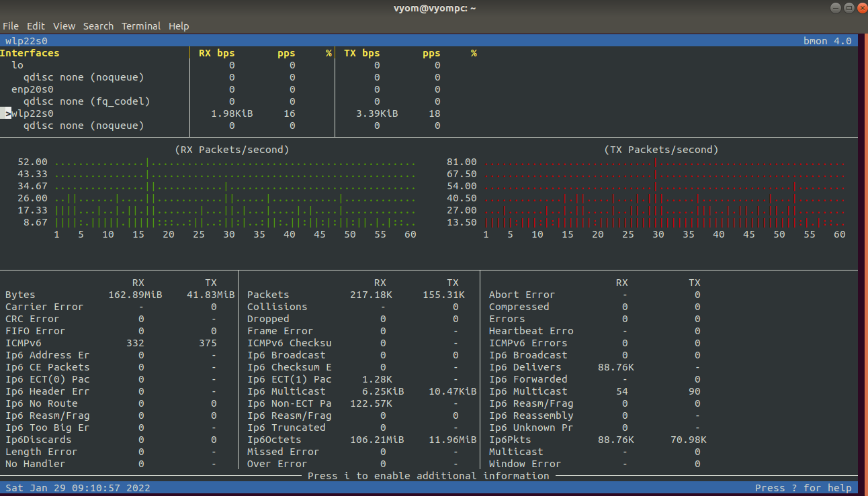Viewport: 868px width, 496px height.
Task: Open the Terminal menu
Action: (141, 26)
